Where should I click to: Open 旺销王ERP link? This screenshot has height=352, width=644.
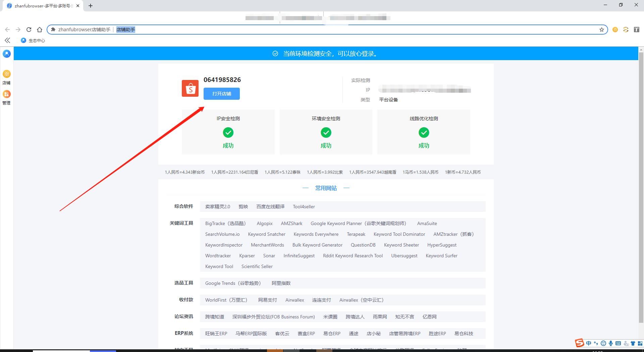(x=216, y=334)
